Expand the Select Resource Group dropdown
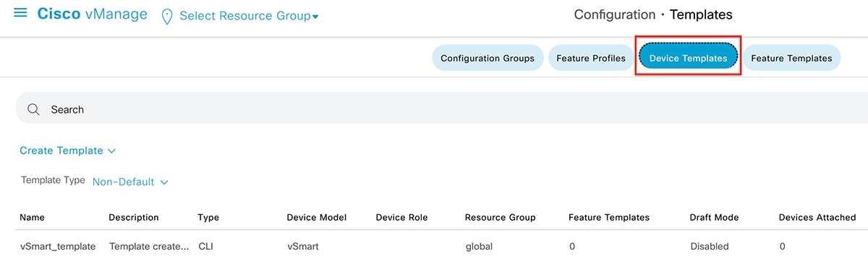The width and height of the screenshot is (868, 262). [x=249, y=16]
